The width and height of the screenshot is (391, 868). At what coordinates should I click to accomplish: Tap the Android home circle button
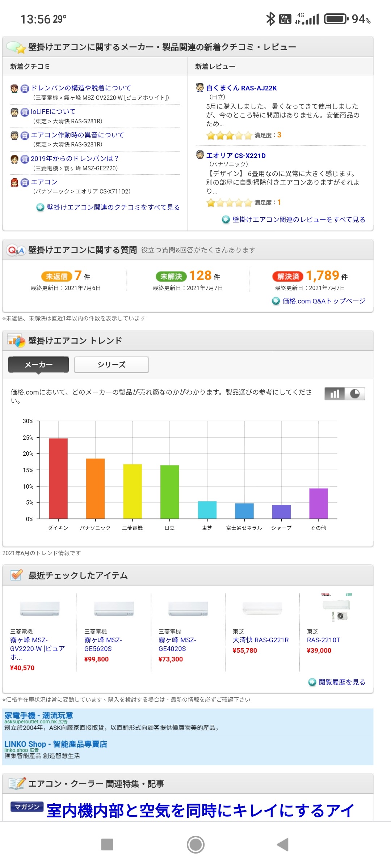[195, 844]
